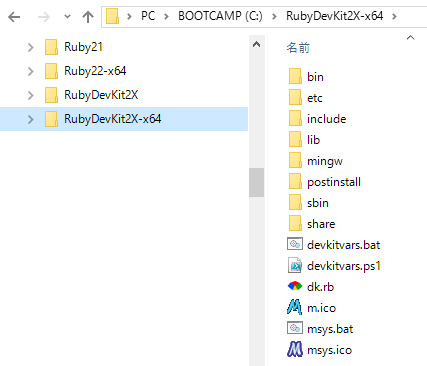
Task: Expand the Ruby22-x64 tree node
Action: tap(31, 71)
